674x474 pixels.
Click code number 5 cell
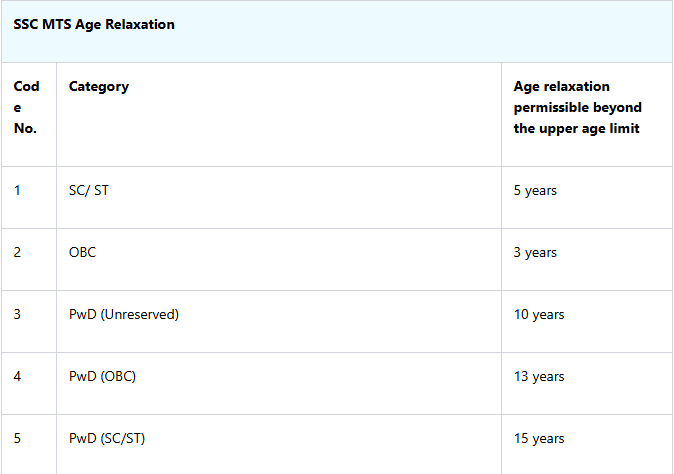click(17, 438)
